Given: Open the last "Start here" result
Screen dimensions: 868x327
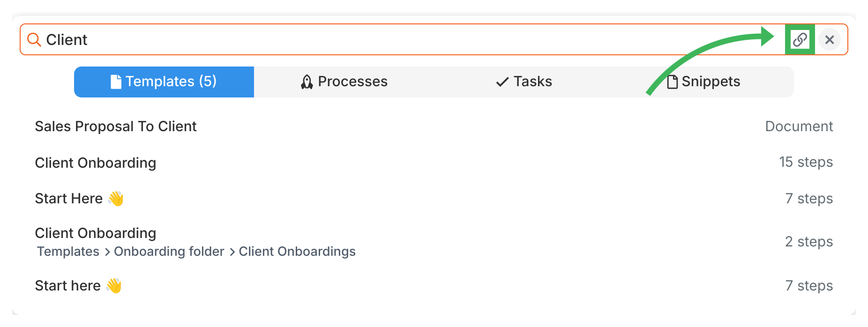Looking at the screenshot, I should (68, 286).
